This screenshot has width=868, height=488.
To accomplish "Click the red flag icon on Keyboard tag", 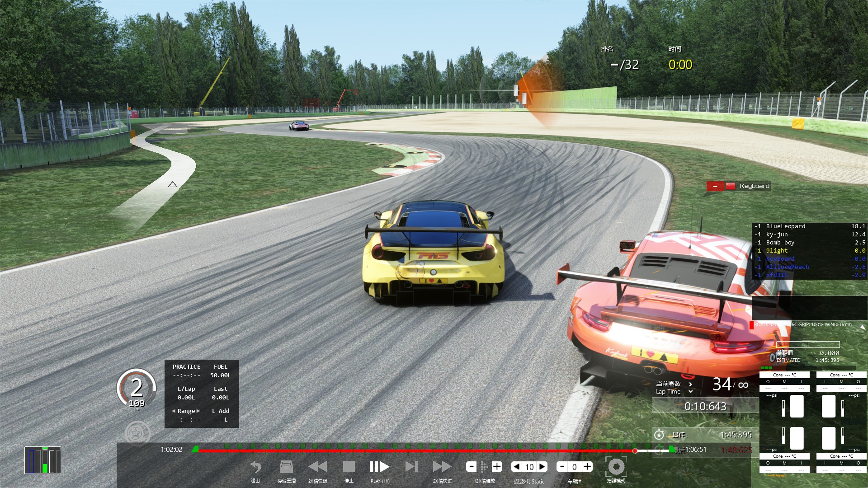I will 730,186.
